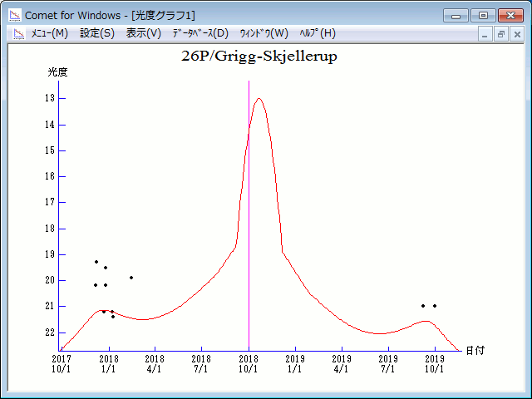Screen dimensions: 532x399
Task: Click the topmost observation point near magnitude 19.3
Action: point(96,262)
